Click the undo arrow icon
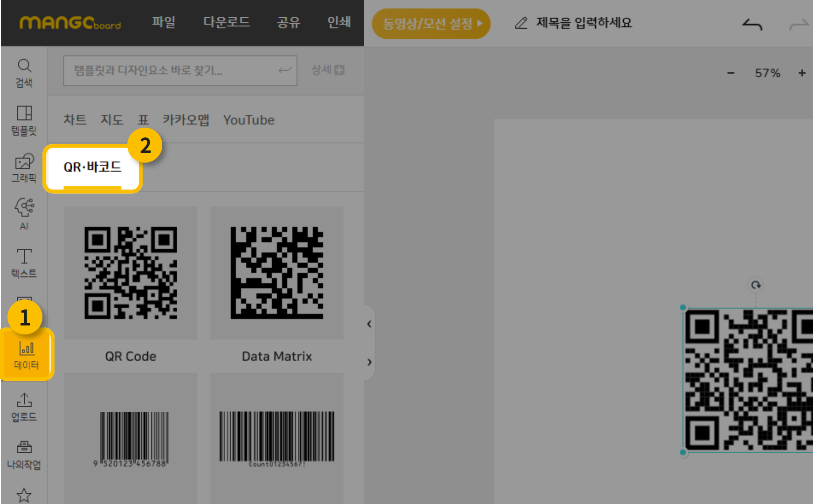The image size is (813, 504). tap(752, 24)
